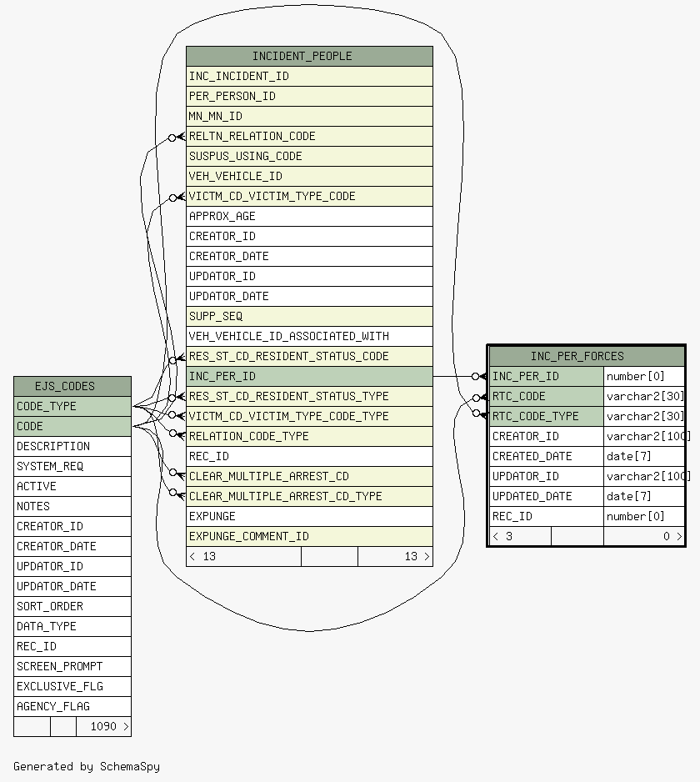Select CREATOR_ID row in EJS_CODES
This screenshot has width=700, height=782.
click(x=72, y=527)
